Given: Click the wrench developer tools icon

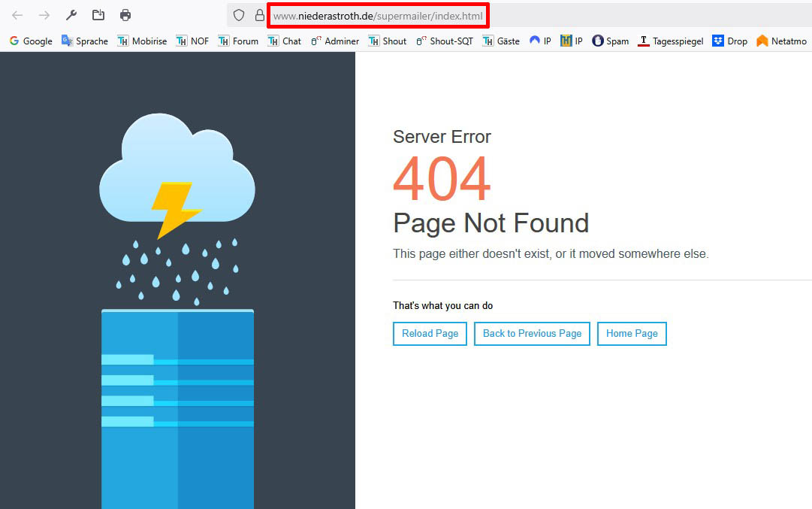Looking at the screenshot, I should (71, 15).
